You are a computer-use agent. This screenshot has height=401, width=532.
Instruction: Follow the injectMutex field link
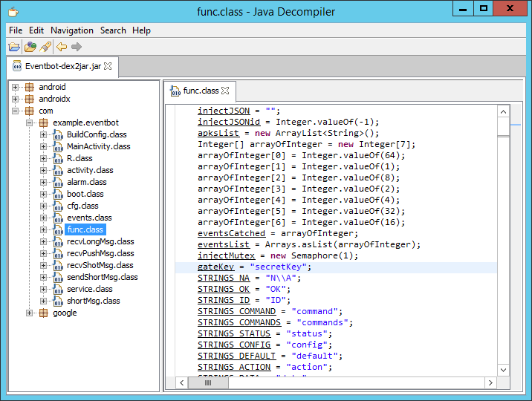pos(227,255)
